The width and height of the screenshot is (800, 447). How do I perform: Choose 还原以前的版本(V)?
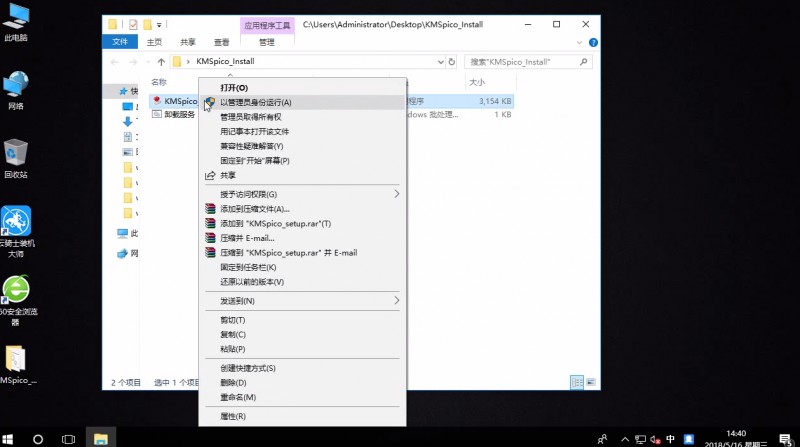[303, 282]
